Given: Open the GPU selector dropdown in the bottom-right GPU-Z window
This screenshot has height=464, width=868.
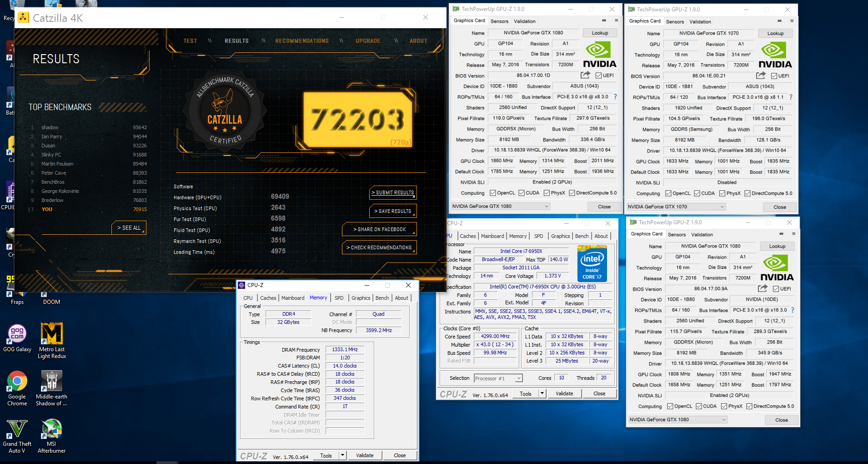Looking at the screenshot, I should click(677, 419).
